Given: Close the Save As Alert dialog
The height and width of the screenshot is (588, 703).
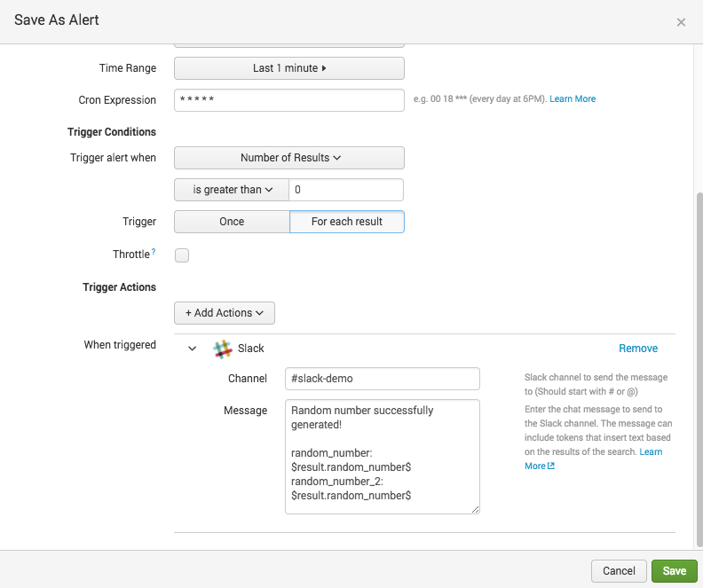Looking at the screenshot, I should [681, 22].
